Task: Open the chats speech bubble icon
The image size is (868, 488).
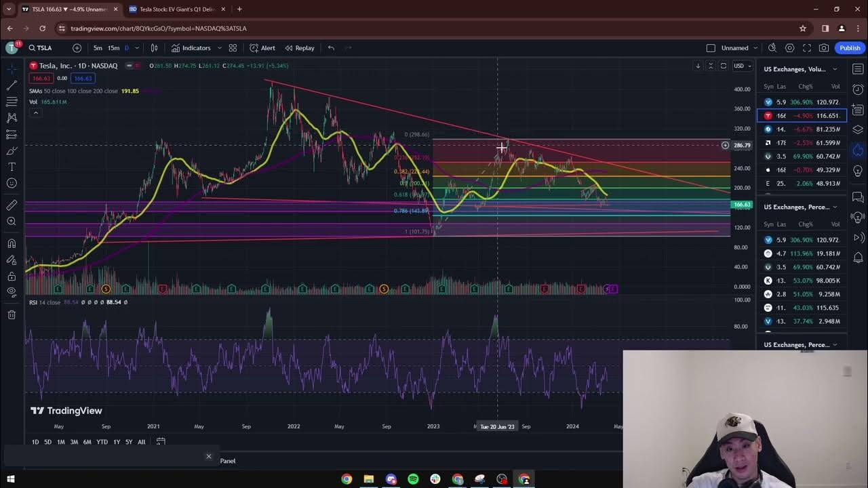Action: click(x=858, y=197)
